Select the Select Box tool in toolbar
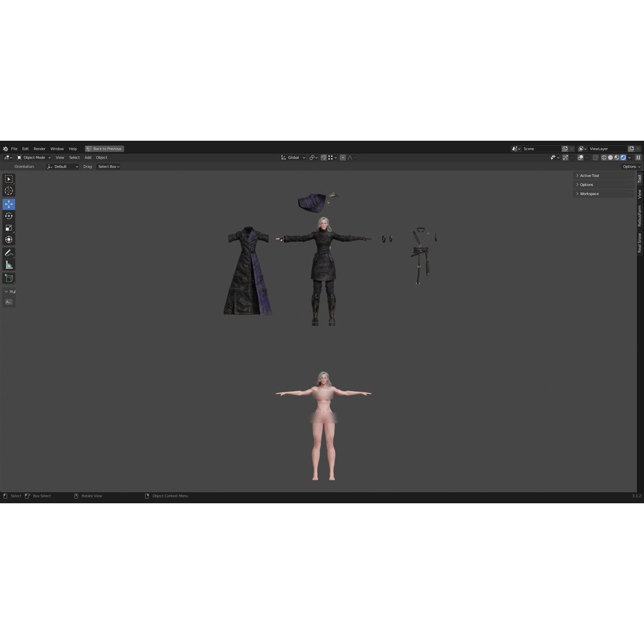This screenshot has height=644, width=644. coord(8,179)
